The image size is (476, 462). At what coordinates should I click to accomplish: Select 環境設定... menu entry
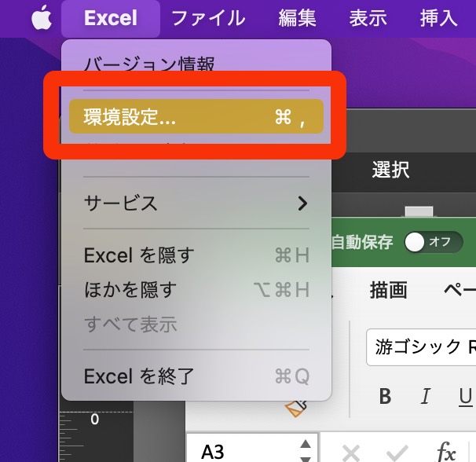coord(196,116)
